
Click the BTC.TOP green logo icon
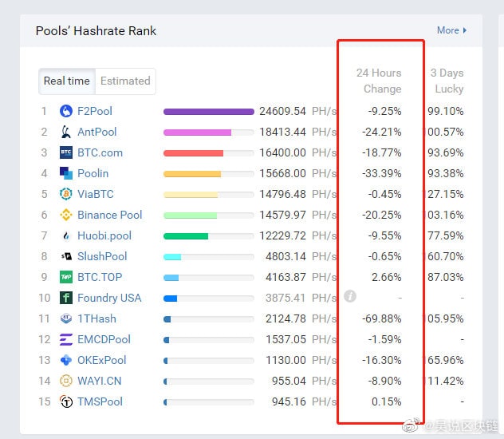(66, 277)
